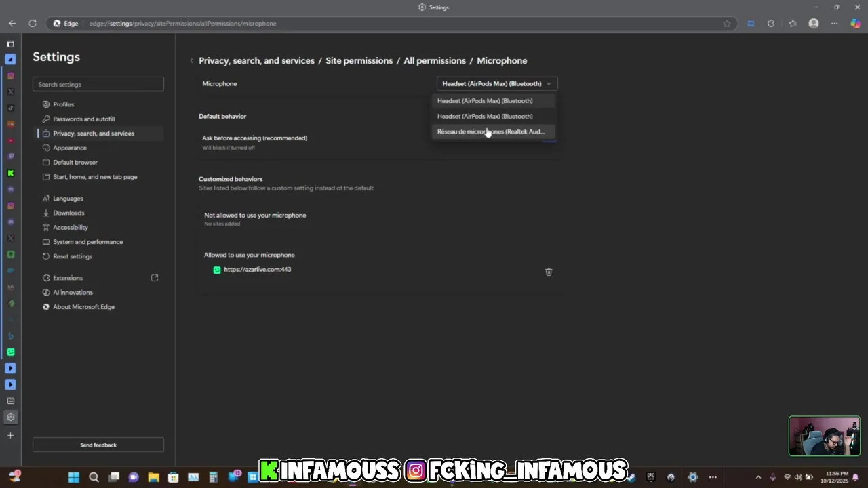Open Languages settings
Image resolution: width=868 pixels, height=488 pixels.
point(68,199)
